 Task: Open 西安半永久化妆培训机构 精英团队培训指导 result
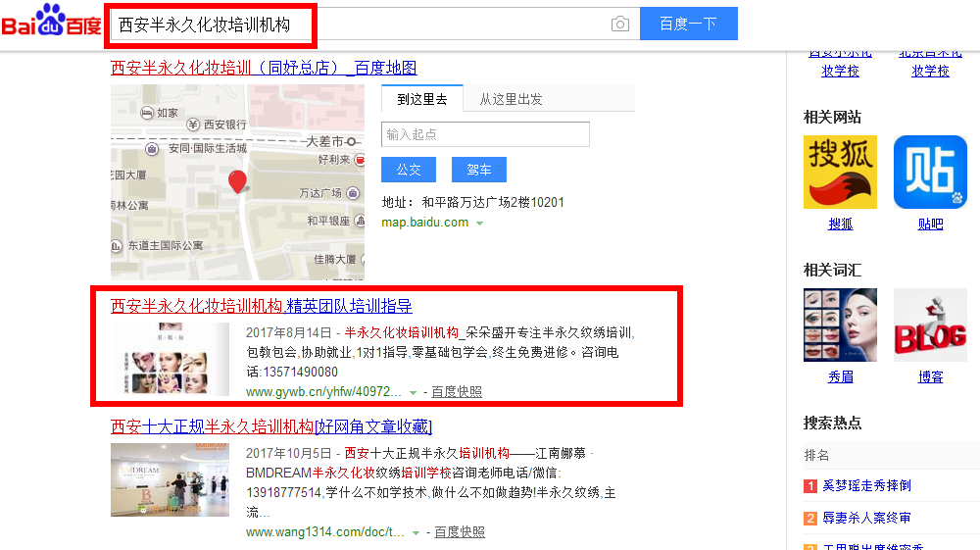tap(262, 306)
